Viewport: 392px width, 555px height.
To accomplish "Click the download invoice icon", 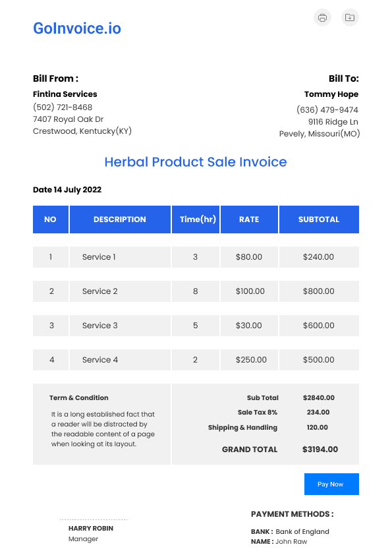I will (x=350, y=17).
